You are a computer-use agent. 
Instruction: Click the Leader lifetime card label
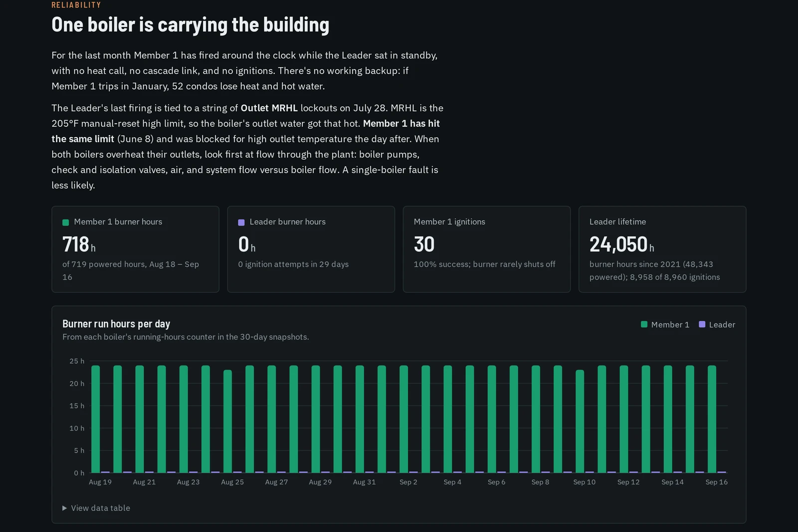[617, 222]
